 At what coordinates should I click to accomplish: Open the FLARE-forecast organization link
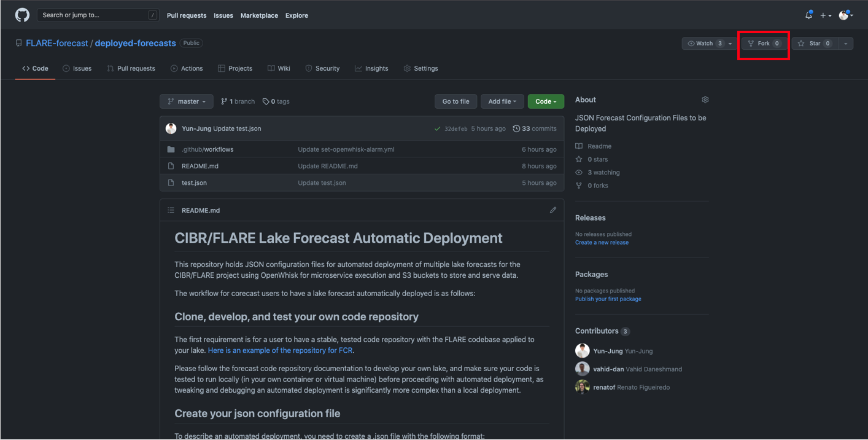coord(57,43)
